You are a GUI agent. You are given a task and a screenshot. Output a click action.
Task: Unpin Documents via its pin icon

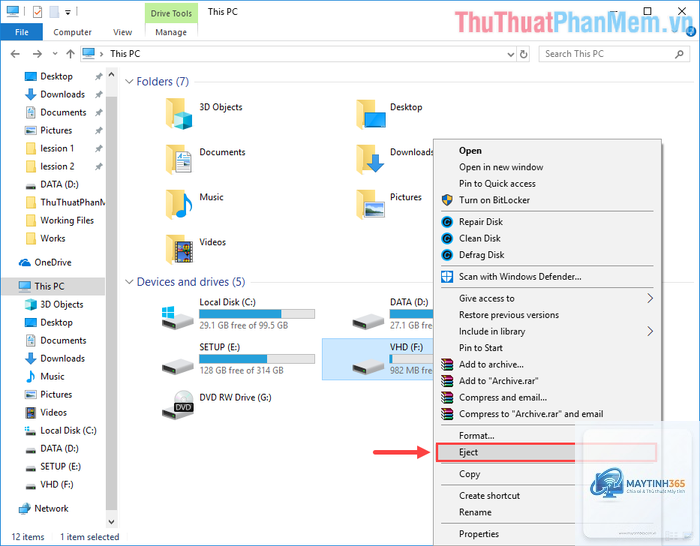click(99, 113)
